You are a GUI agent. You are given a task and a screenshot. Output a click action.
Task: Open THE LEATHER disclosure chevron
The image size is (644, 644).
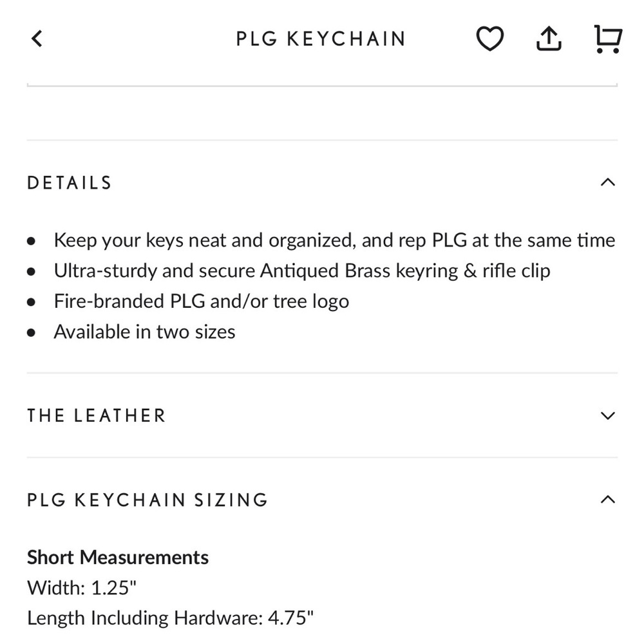607,415
